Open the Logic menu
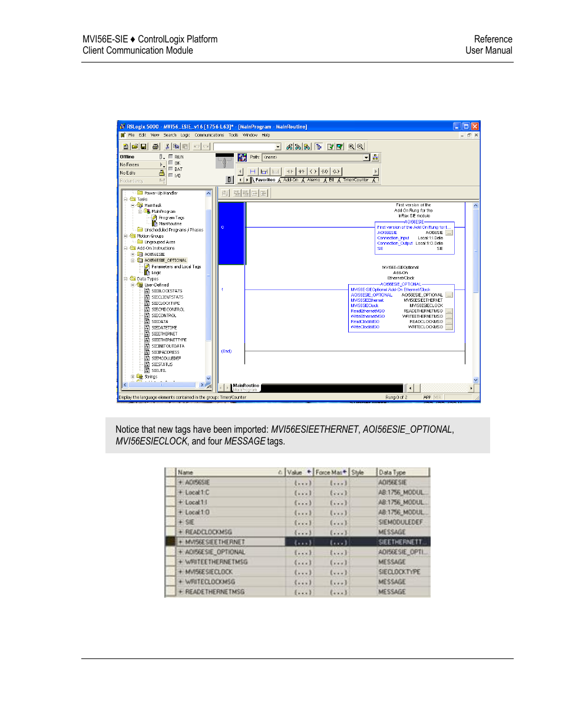562x728 pixels. (x=185, y=135)
